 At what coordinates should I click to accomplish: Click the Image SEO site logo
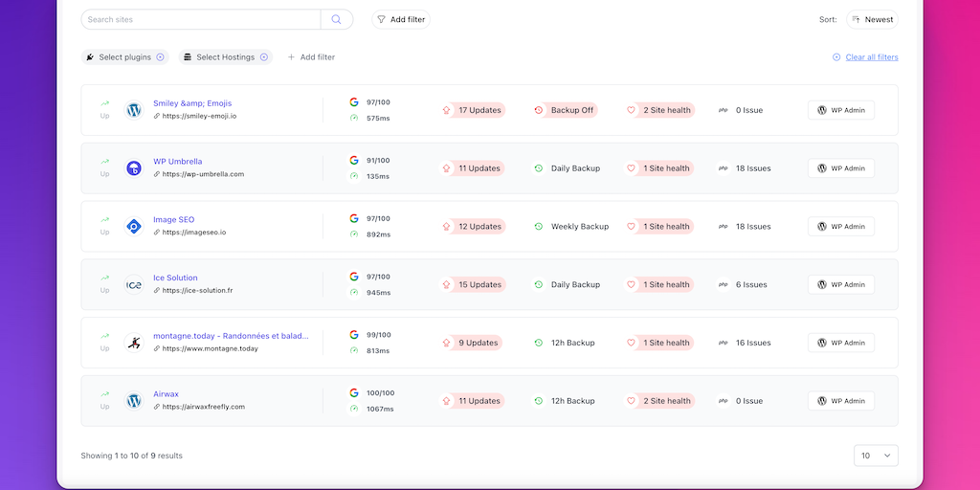pos(134,227)
